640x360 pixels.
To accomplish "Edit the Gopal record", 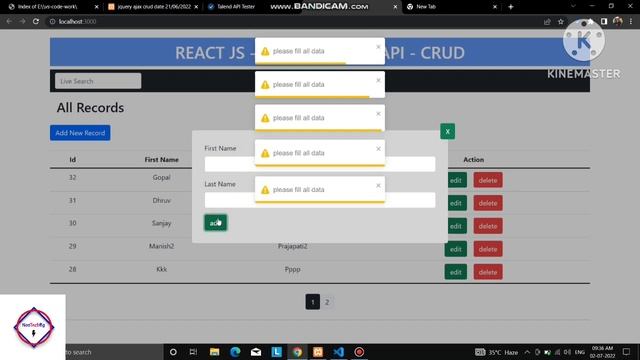I will point(456,180).
